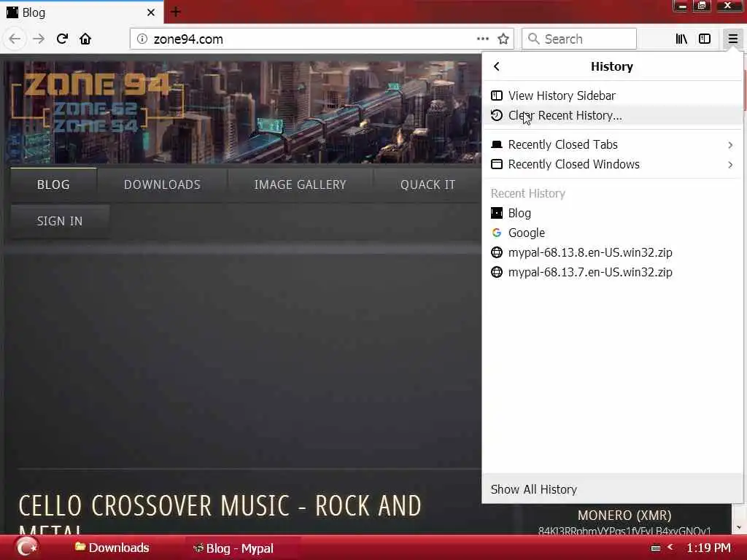This screenshot has width=747, height=560.
Task: Select View History Sidebar
Action: pyautogui.click(x=612, y=96)
